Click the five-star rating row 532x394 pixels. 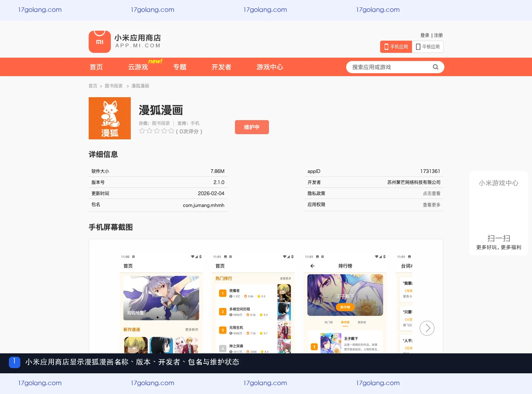[x=157, y=131]
